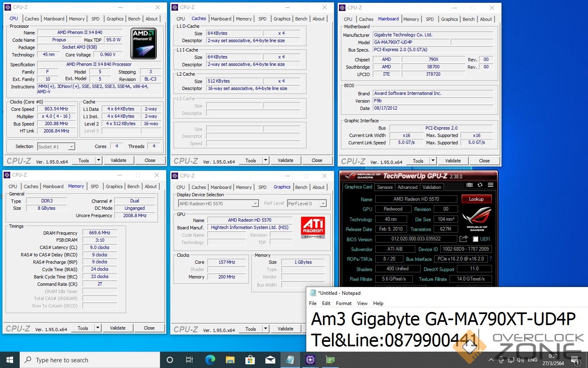
Task: Open File Explorer from the taskbar
Action: 230,360
